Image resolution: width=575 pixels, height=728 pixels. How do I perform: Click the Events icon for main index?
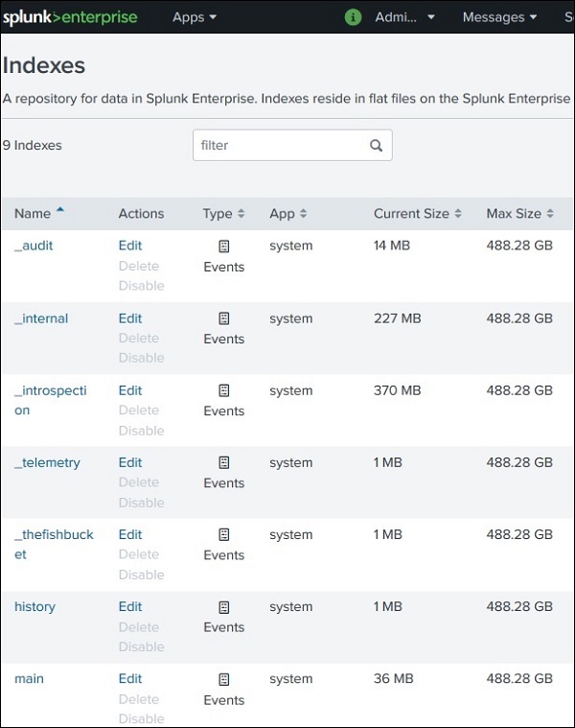point(224,679)
